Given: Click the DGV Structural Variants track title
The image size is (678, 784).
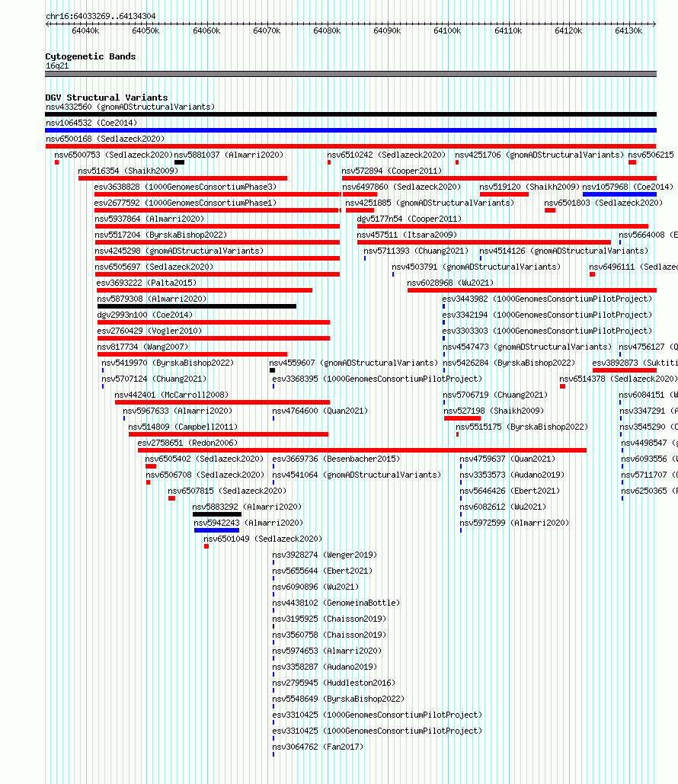Looking at the screenshot, I should click(107, 98).
